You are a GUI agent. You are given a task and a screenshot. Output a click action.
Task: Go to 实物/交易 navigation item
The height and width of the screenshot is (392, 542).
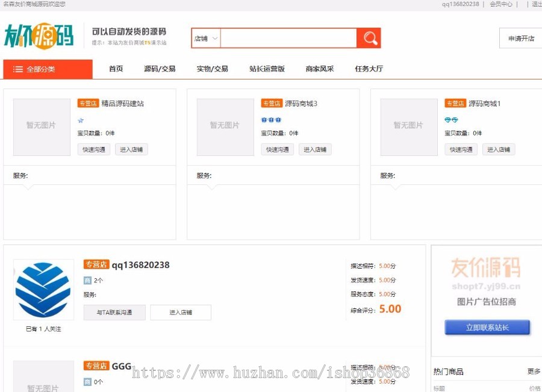tap(212, 69)
